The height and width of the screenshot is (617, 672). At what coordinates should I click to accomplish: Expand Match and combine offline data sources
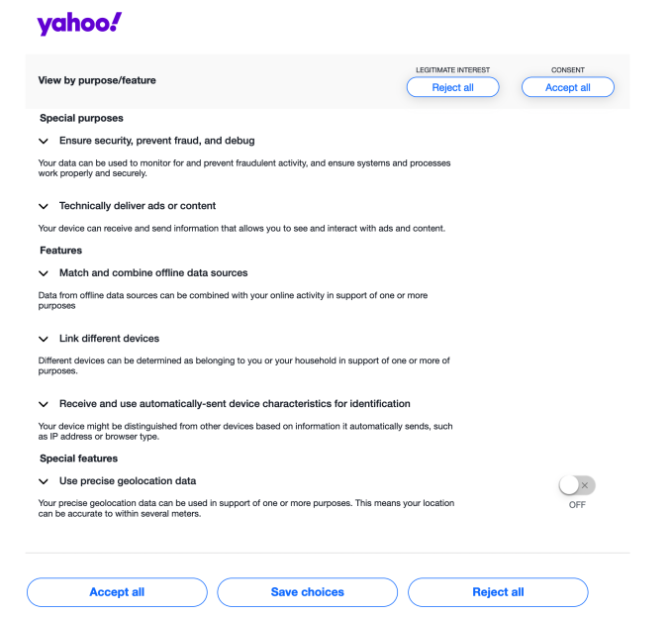[44, 273]
